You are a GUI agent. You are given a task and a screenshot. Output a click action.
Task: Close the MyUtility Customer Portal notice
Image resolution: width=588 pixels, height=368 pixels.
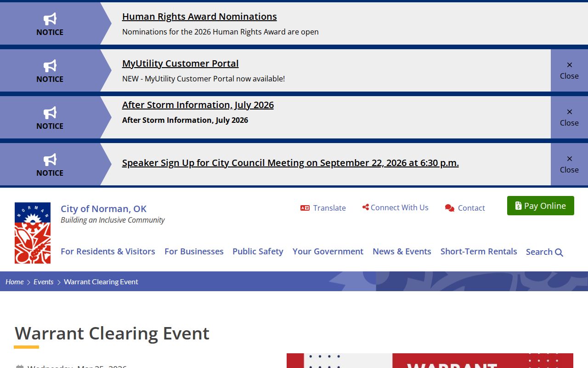569,70
